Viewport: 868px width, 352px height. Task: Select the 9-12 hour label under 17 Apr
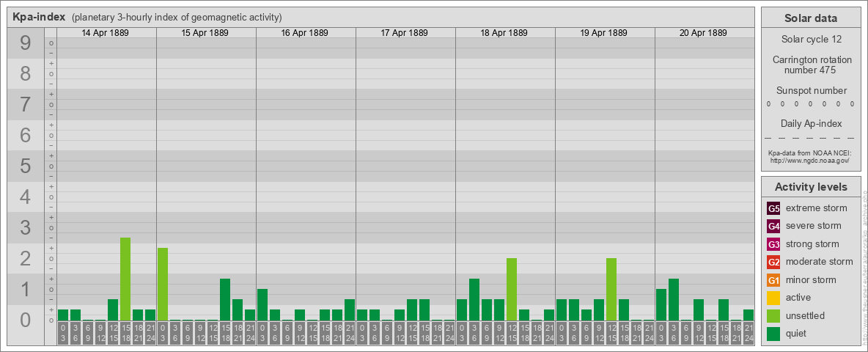(x=399, y=333)
